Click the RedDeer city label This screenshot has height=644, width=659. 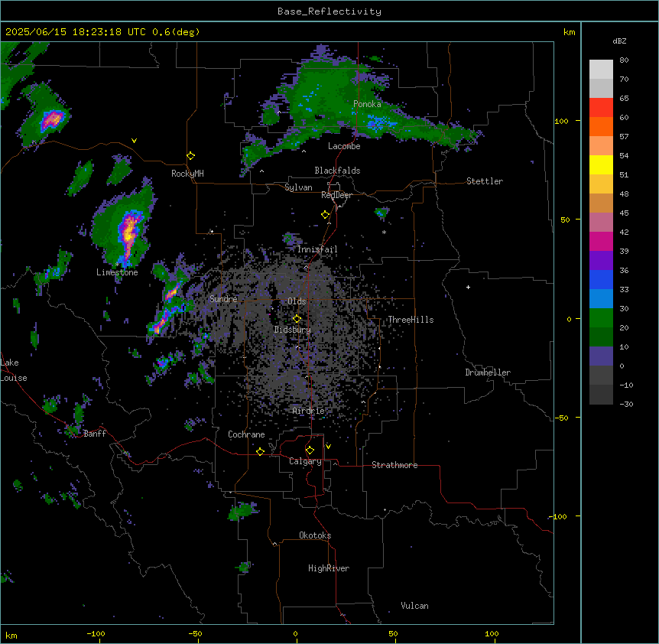point(336,195)
